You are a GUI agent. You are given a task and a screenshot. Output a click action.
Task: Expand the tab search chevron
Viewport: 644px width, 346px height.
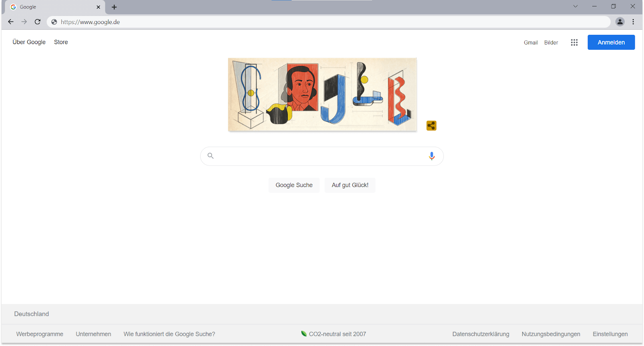click(575, 6)
